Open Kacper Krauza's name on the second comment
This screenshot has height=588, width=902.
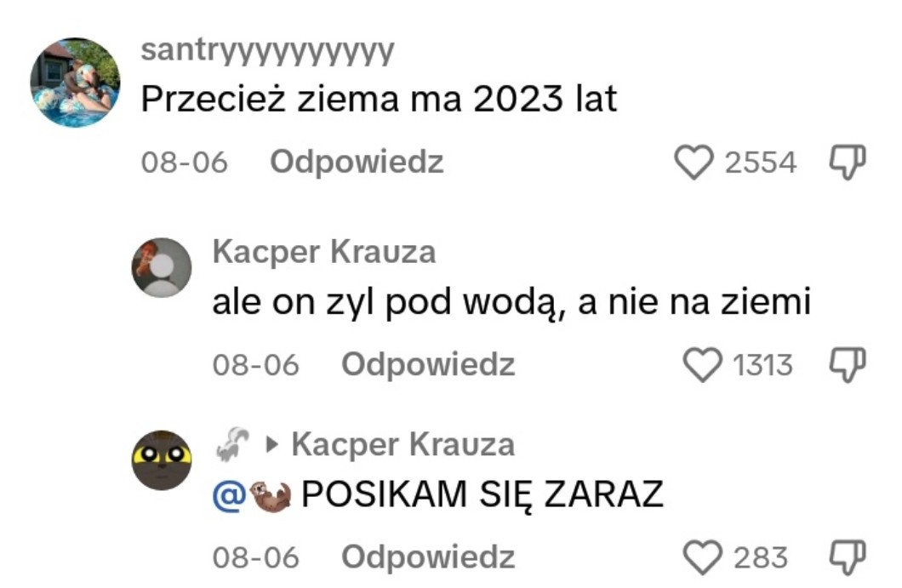pyautogui.click(x=324, y=252)
